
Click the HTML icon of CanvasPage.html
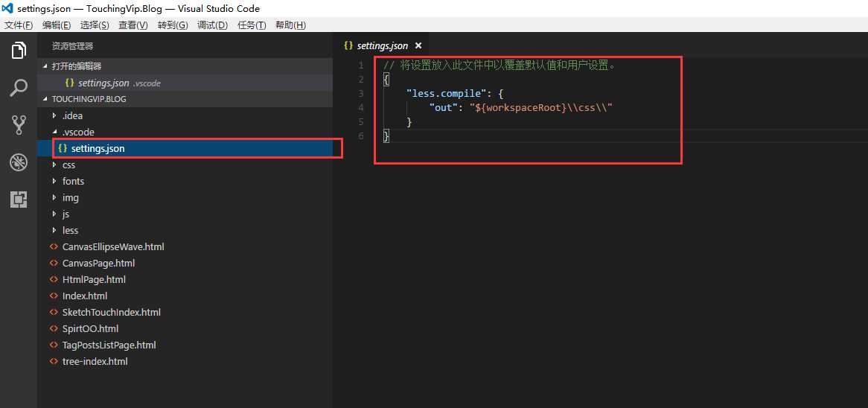(x=54, y=263)
